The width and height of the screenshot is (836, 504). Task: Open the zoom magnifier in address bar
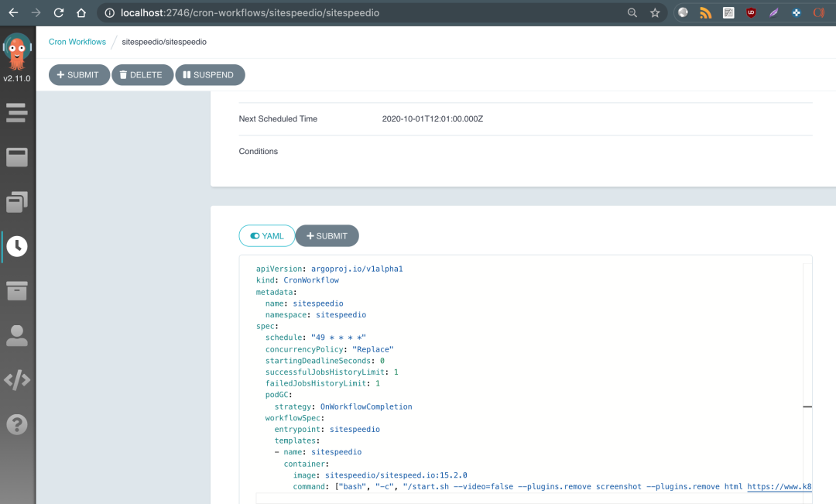coord(632,13)
